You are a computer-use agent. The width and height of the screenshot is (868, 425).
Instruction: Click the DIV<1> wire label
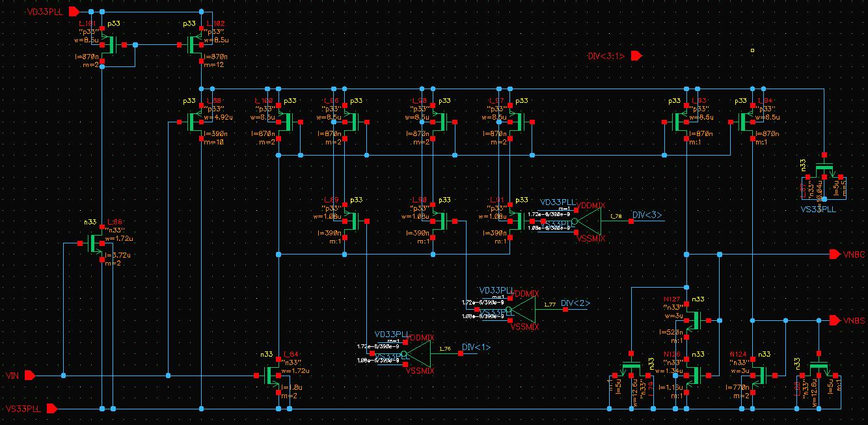tap(476, 348)
